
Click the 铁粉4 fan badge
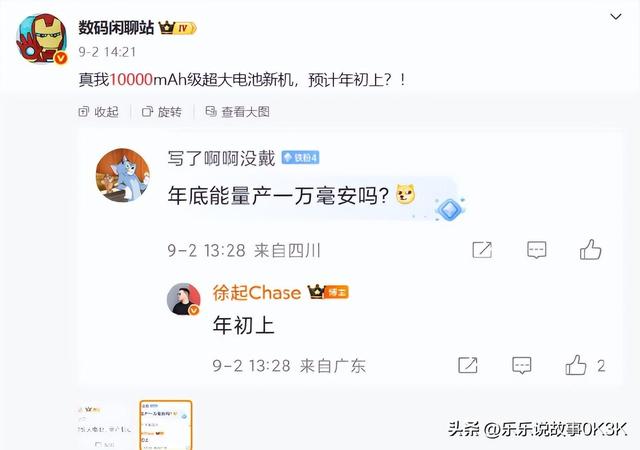(300, 158)
